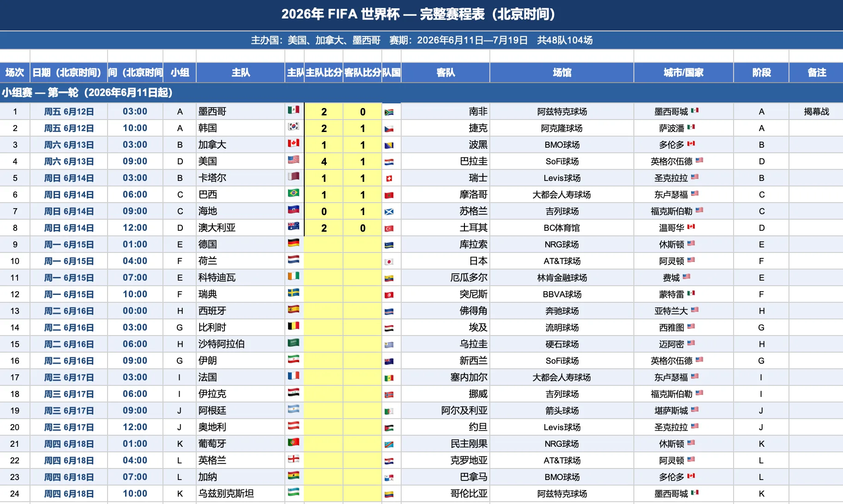Select the 箭头球场 venue cell
This screenshot has height=504, width=843.
tap(562, 410)
